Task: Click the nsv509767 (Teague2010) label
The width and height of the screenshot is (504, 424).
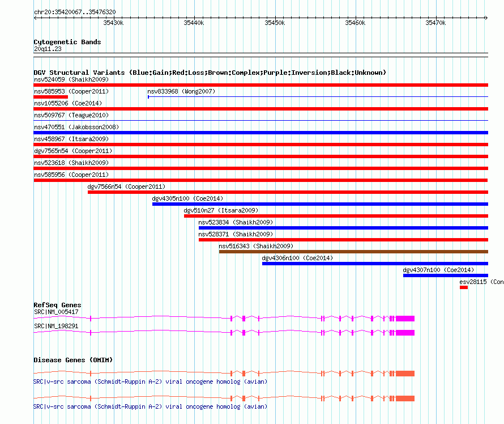Action: coord(71,115)
